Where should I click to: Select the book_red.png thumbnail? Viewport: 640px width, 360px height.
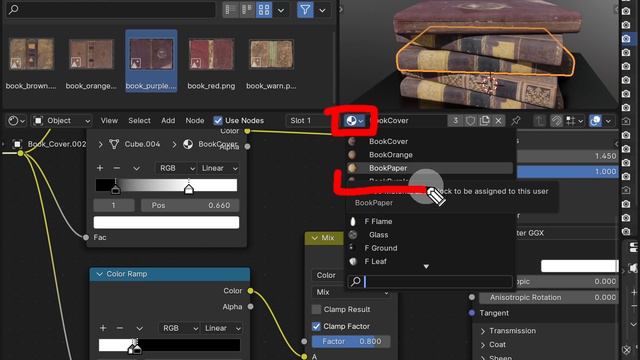click(211, 61)
